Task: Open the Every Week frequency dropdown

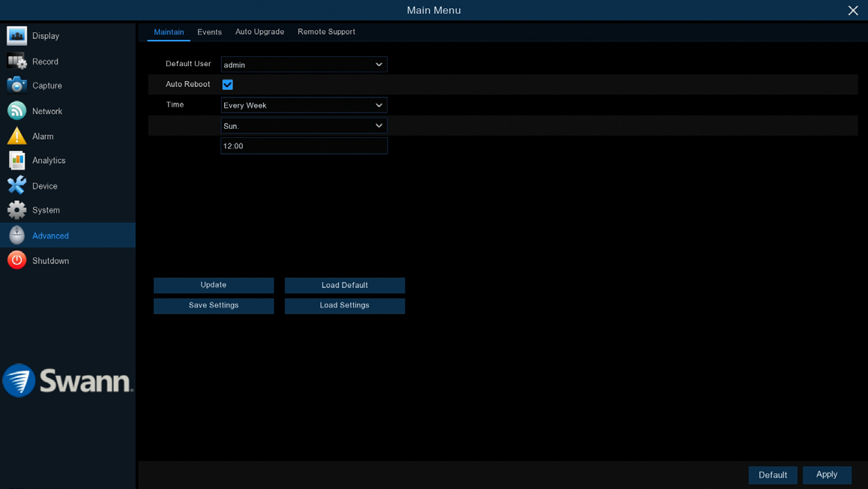Action: pyautogui.click(x=304, y=105)
